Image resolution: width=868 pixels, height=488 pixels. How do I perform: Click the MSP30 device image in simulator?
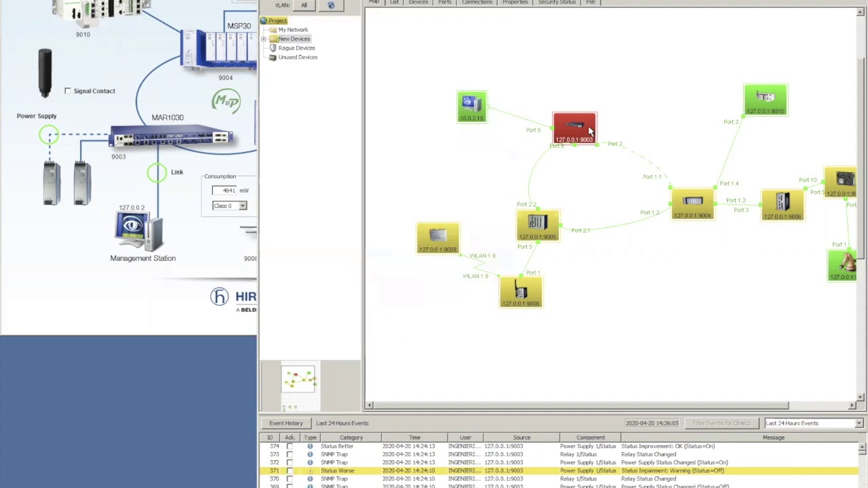pyautogui.click(x=218, y=49)
